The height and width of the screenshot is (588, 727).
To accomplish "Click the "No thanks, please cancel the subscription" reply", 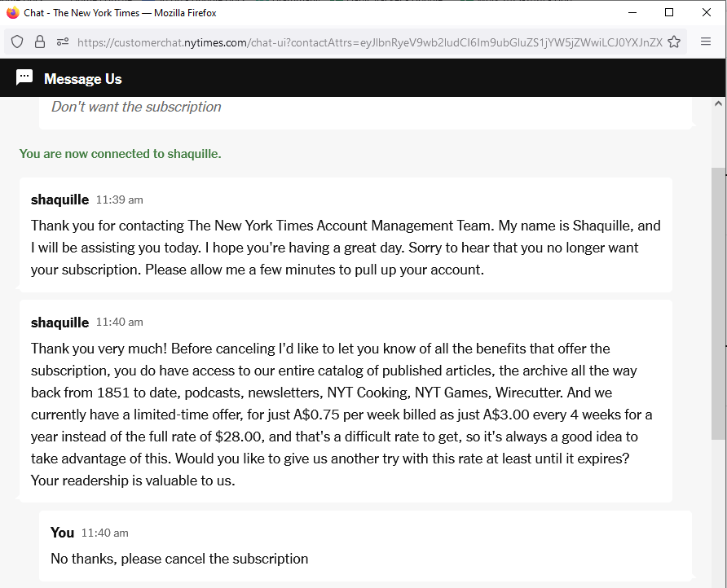I will [179, 559].
